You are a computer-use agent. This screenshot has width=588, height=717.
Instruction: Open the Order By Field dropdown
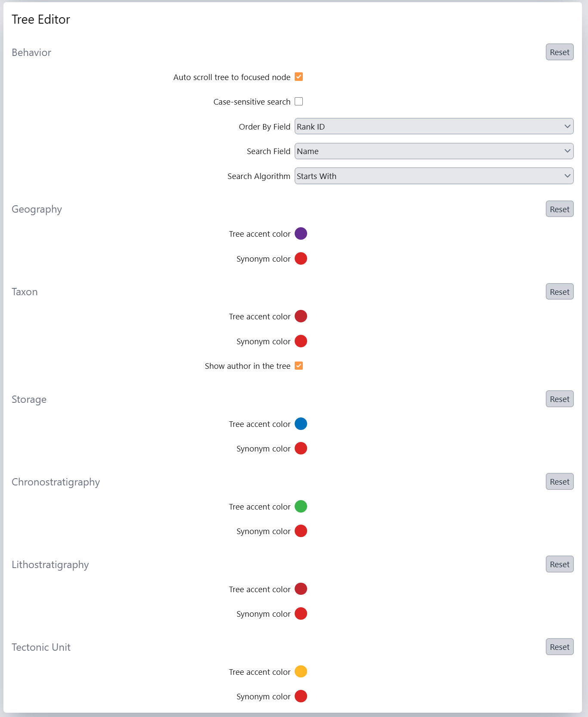[x=434, y=127]
